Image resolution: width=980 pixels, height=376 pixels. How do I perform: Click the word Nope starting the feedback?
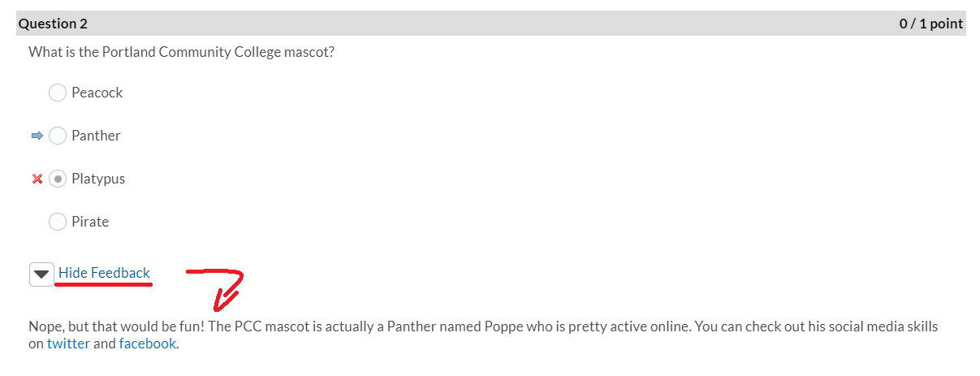[45, 326]
